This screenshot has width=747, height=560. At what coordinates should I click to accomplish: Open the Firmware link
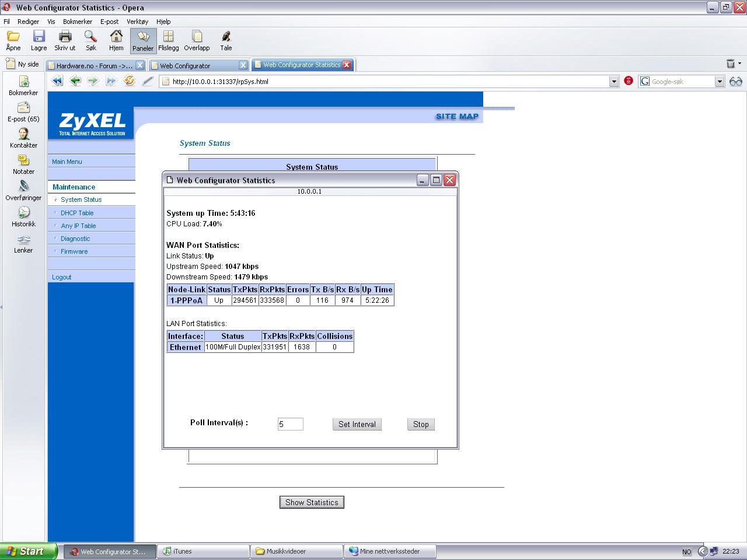pyautogui.click(x=74, y=251)
